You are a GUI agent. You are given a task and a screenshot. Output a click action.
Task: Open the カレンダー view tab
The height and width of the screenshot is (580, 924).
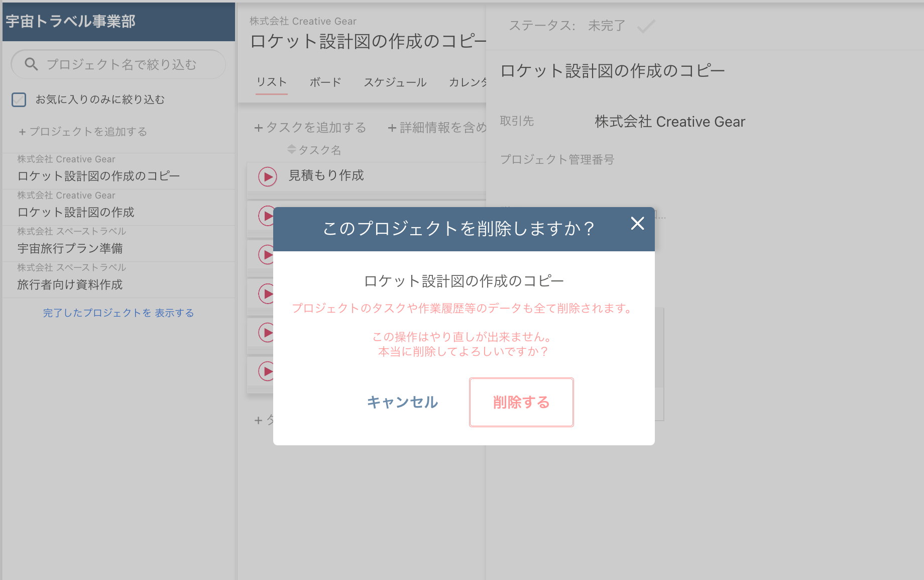tap(468, 82)
